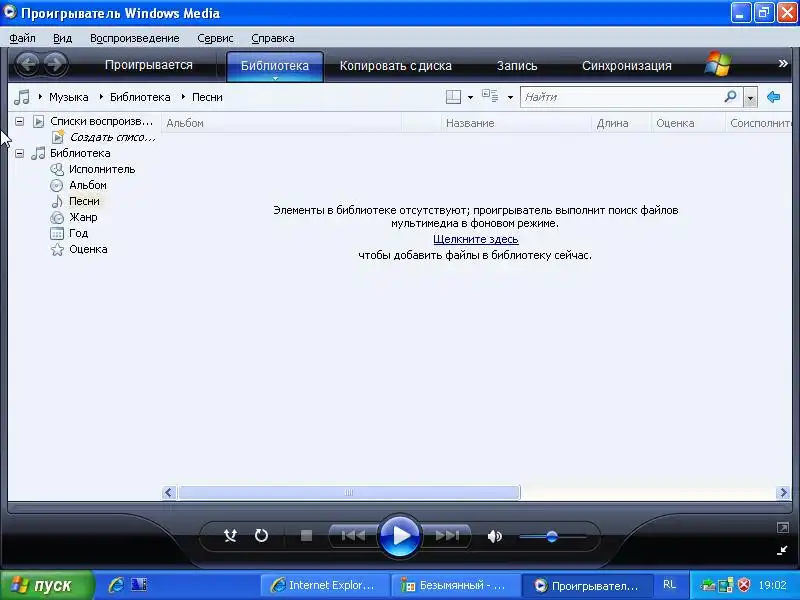Switch to Безымянный taskbar button
The width and height of the screenshot is (800, 600).
click(455, 585)
